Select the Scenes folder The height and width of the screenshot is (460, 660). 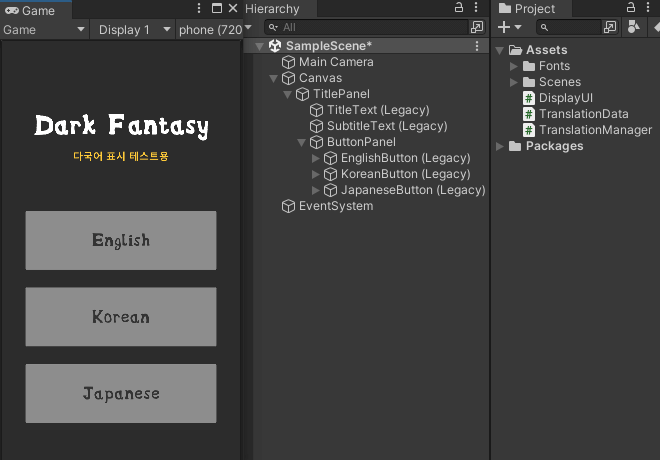560,82
